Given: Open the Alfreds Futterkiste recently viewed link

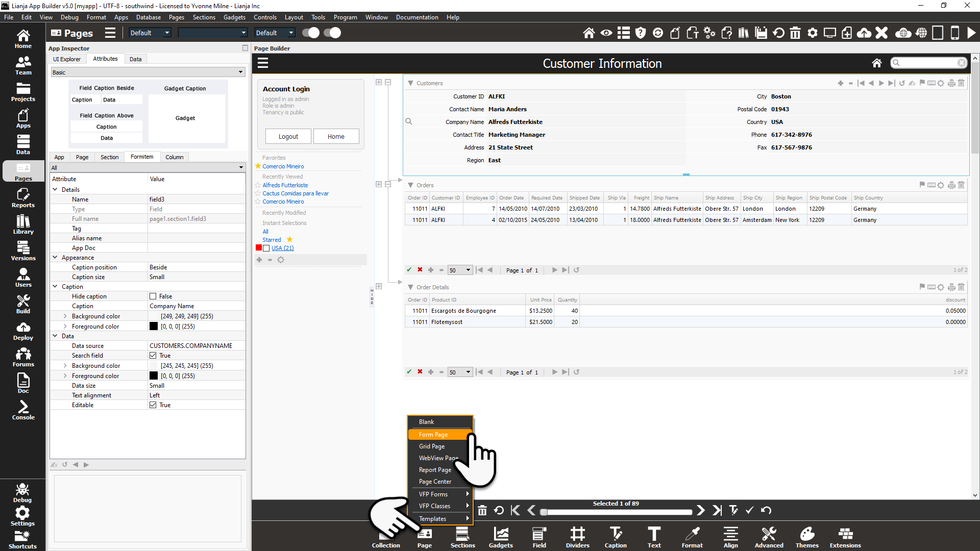Looking at the screenshot, I should click(x=285, y=185).
